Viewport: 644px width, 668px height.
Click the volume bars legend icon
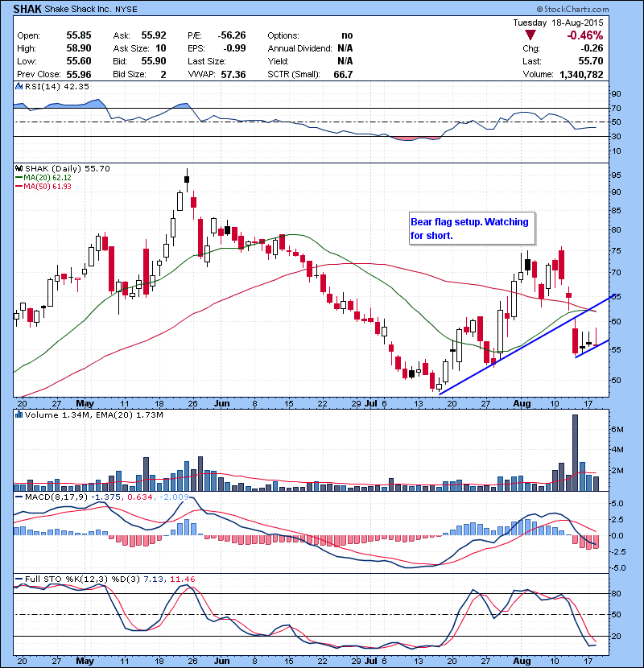[x=19, y=414]
